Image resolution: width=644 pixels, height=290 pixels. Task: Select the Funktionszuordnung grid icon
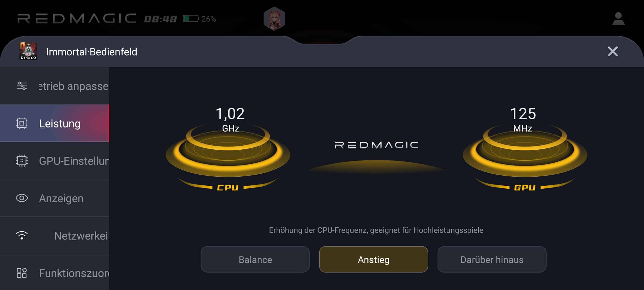click(22, 273)
